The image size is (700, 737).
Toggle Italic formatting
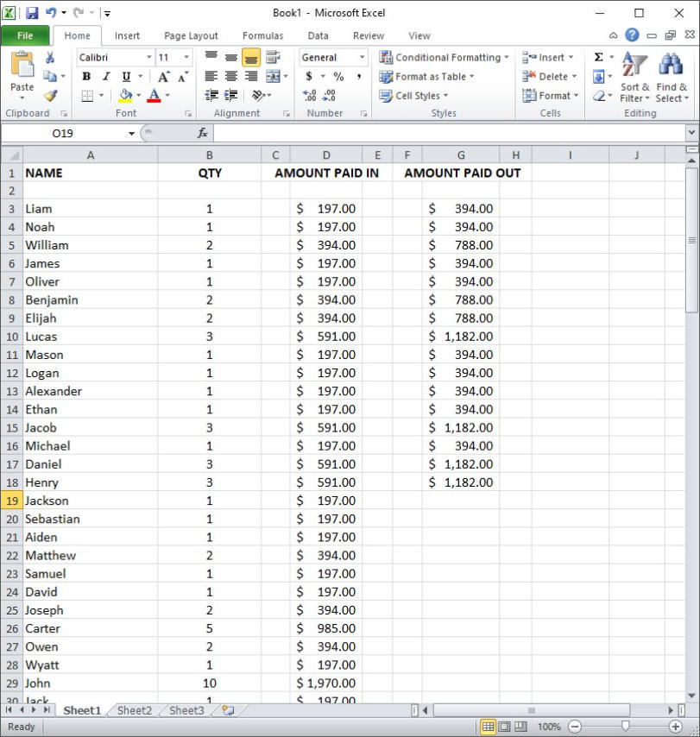click(x=106, y=77)
